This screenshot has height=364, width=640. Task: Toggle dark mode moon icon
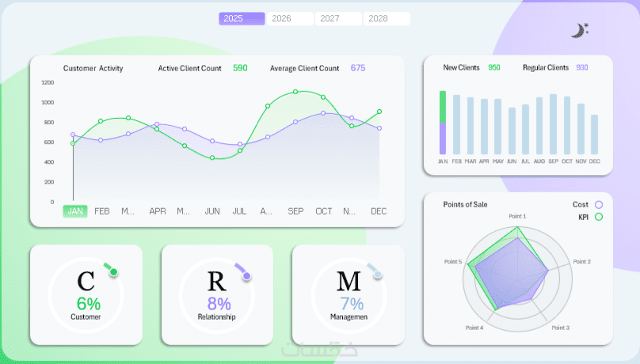(579, 30)
